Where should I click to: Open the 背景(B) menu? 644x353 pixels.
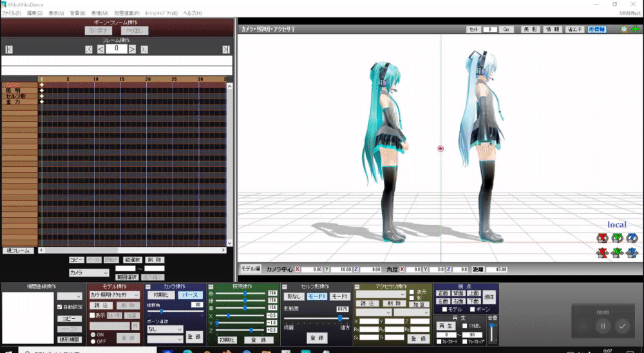click(78, 13)
